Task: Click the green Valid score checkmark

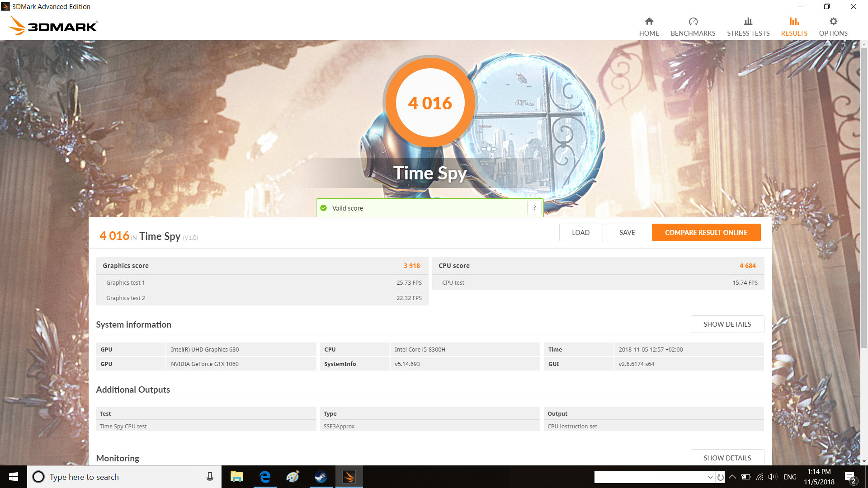Action: pyautogui.click(x=323, y=208)
